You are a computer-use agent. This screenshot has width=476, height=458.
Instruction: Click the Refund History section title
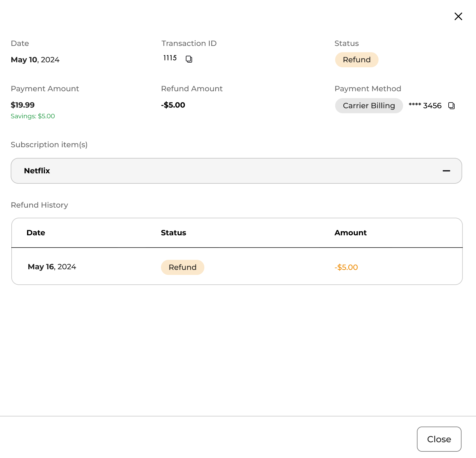40,205
